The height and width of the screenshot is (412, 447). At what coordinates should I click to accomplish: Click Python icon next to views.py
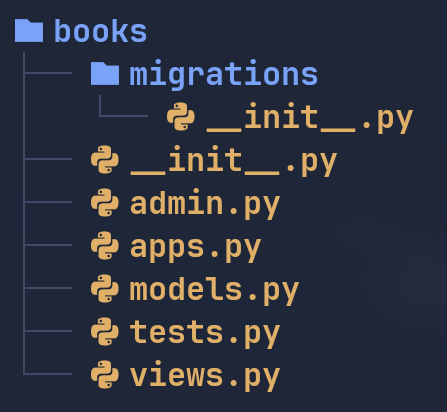pyautogui.click(x=105, y=375)
